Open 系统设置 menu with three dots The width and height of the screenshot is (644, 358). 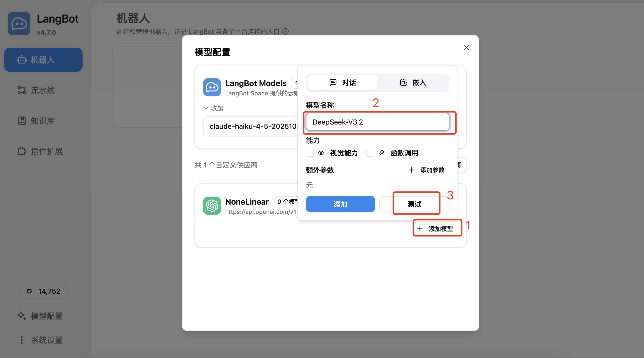pos(22,340)
